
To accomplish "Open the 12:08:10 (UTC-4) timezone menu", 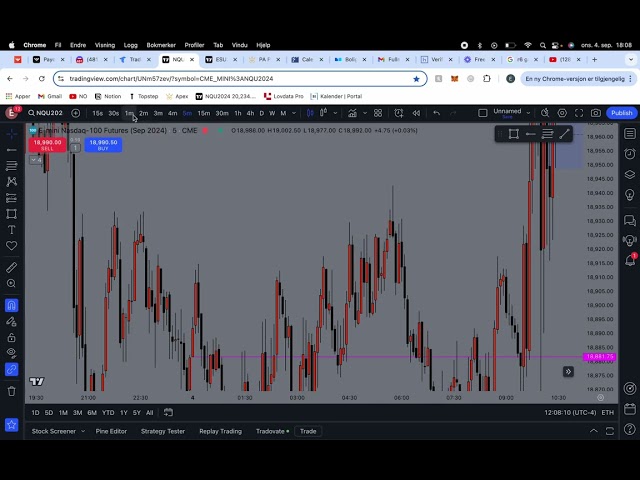I will click(570, 413).
